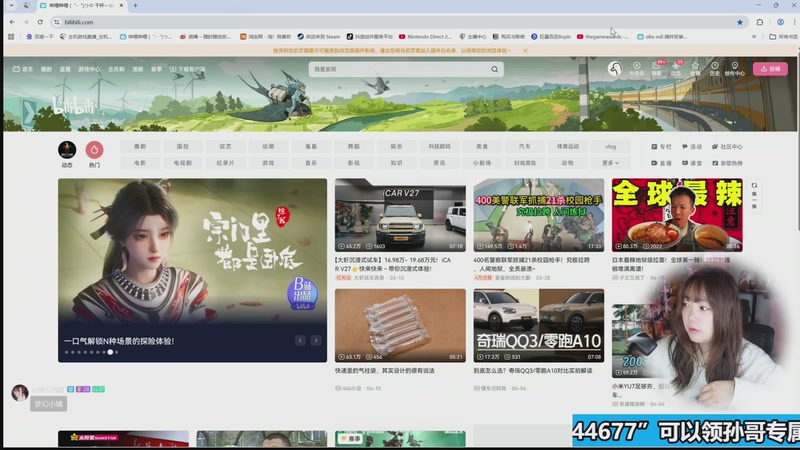Open 课堂 classroom link
Image resolution: width=800 pixels, height=450 pixels.
click(x=692, y=163)
